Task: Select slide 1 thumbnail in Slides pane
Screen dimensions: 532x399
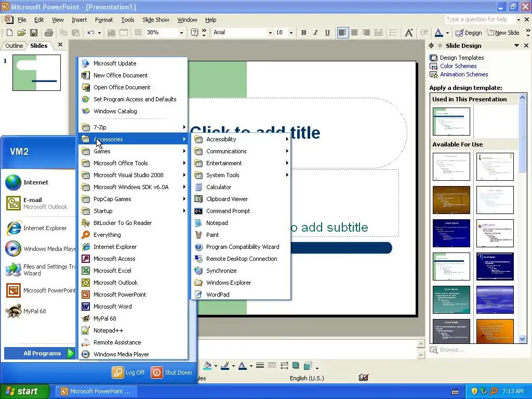Action: point(37,73)
